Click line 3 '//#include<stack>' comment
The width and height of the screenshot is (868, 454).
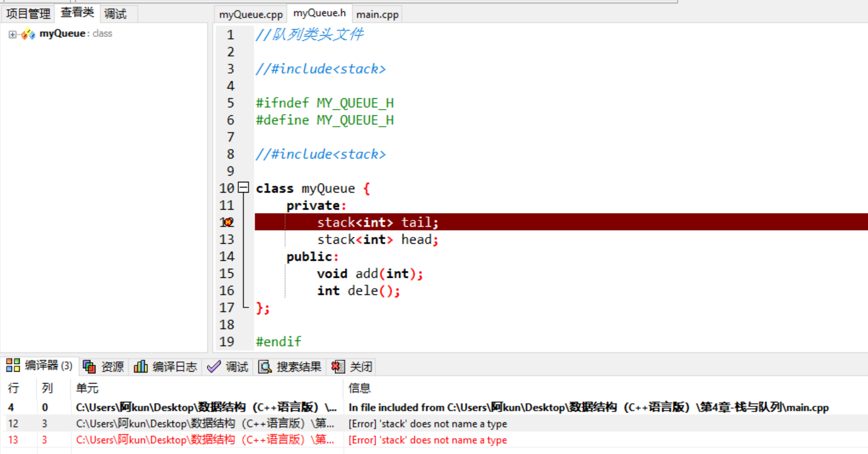321,69
